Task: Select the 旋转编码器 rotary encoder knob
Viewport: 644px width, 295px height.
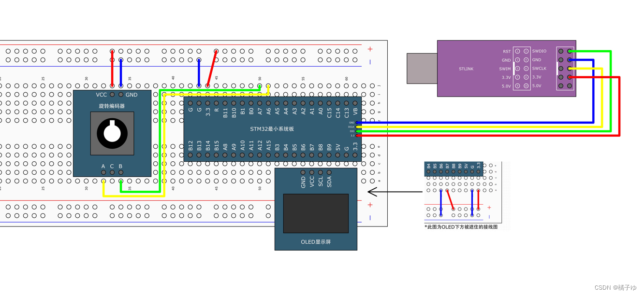Action: pos(112,134)
